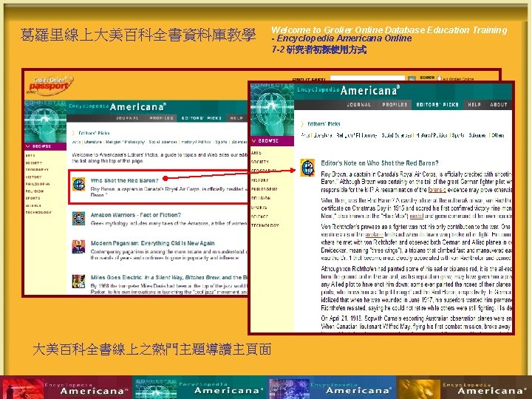Click the brown Americana banner at the bottom

[x=464, y=388]
